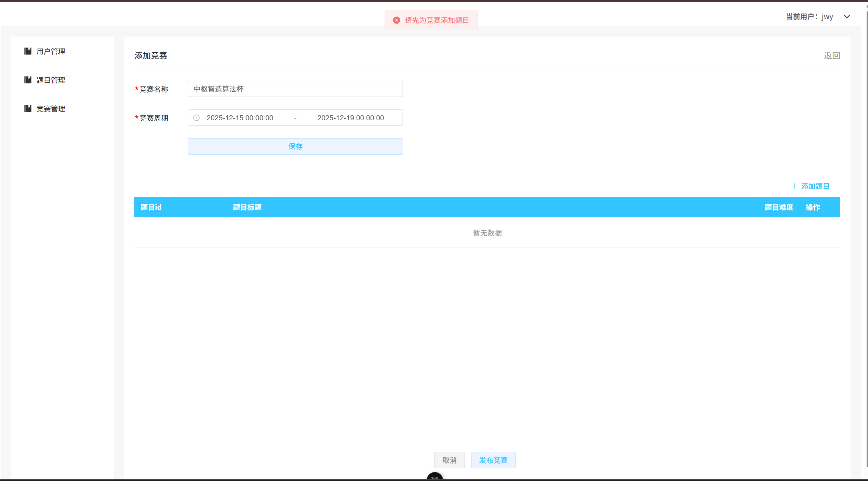The width and height of the screenshot is (868, 481).
Task: Click the clock icon in the 竞赛周期 picker
Action: tap(196, 118)
